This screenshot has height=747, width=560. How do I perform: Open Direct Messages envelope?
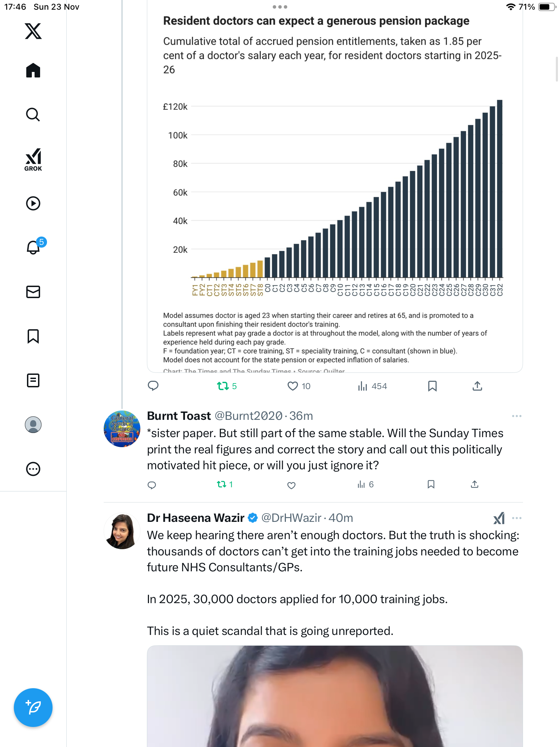click(x=33, y=292)
